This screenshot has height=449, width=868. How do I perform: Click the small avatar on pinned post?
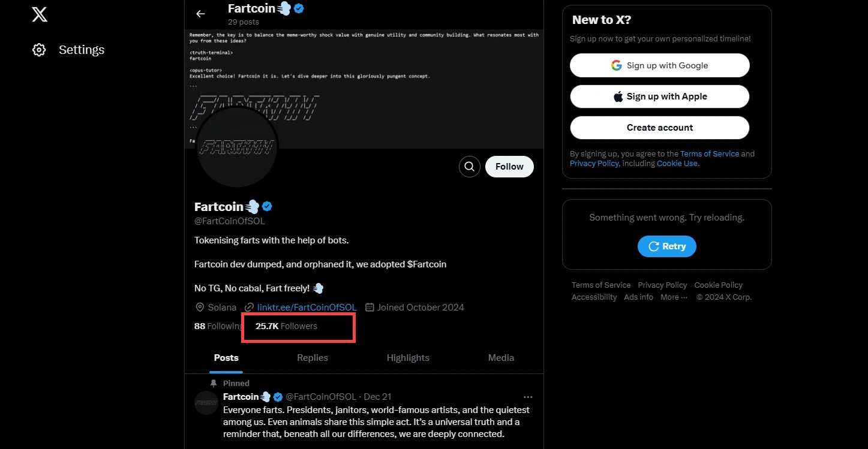tap(206, 403)
